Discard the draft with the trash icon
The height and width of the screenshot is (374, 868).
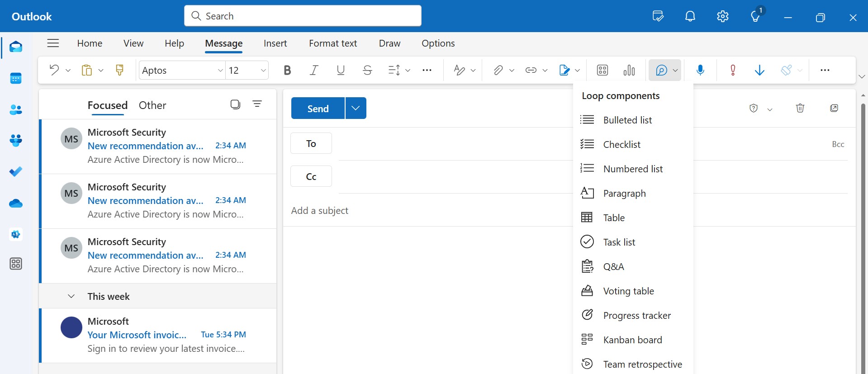pos(800,108)
